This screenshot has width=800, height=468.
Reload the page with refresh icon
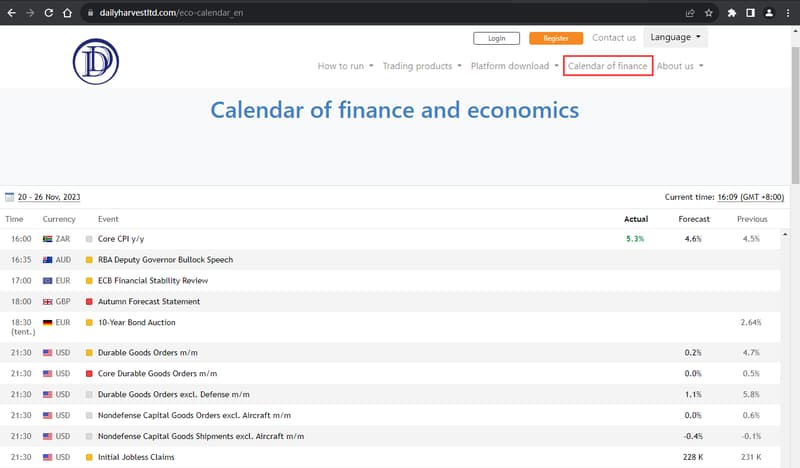[48, 13]
